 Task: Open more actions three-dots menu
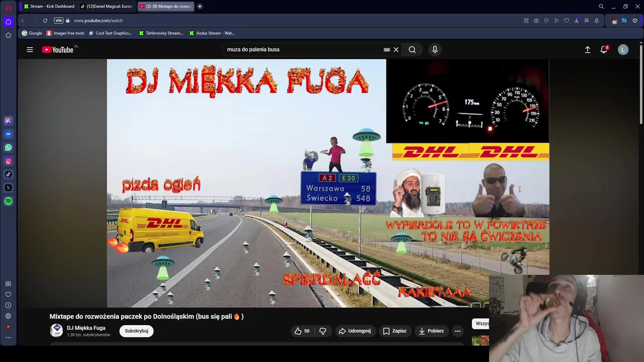458,331
